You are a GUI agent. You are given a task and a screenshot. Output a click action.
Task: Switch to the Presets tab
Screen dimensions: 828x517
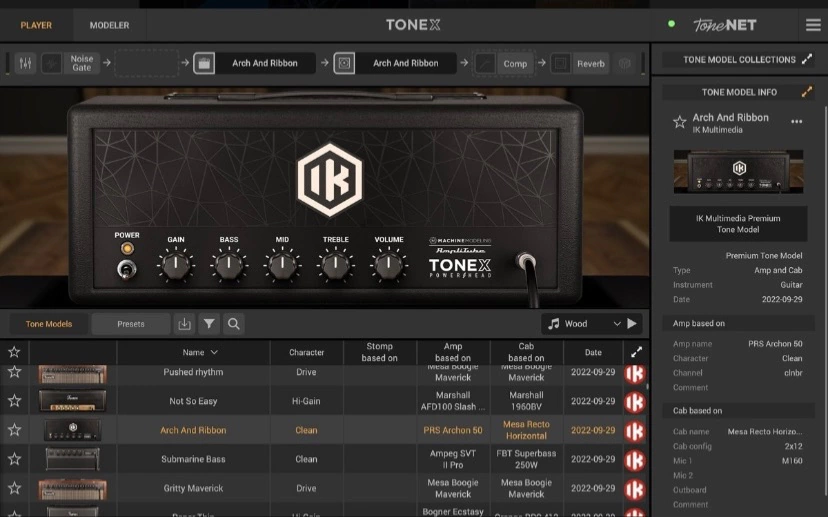point(130,324)
